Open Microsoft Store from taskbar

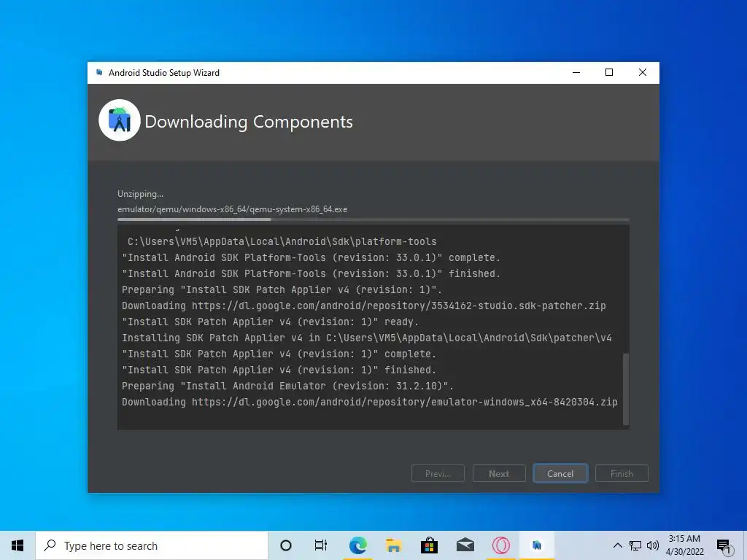coord(429,545)
